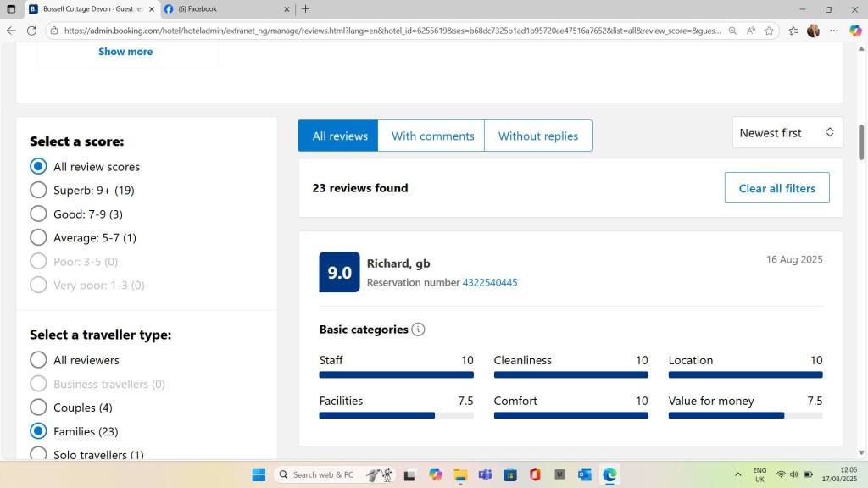Click the Basic categories info icon
Viewport: 868px width, 488px height.
tap(418, 330)
